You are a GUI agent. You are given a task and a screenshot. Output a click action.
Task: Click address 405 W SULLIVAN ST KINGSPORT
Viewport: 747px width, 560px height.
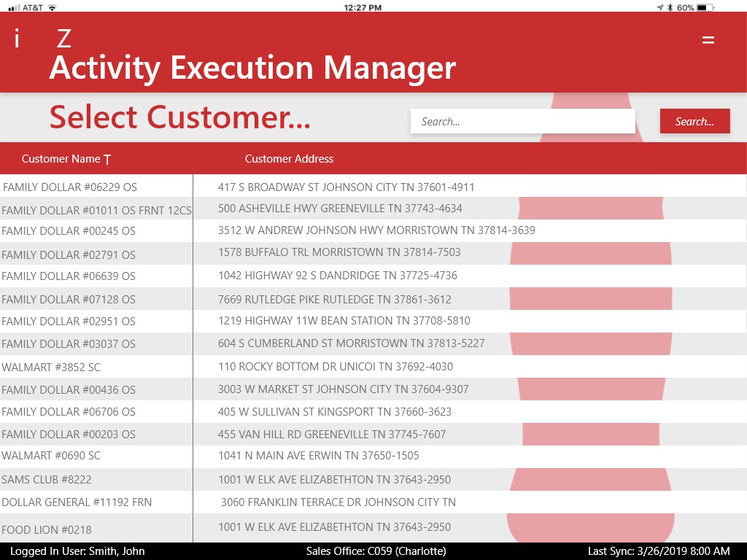(x=334, y=411)
